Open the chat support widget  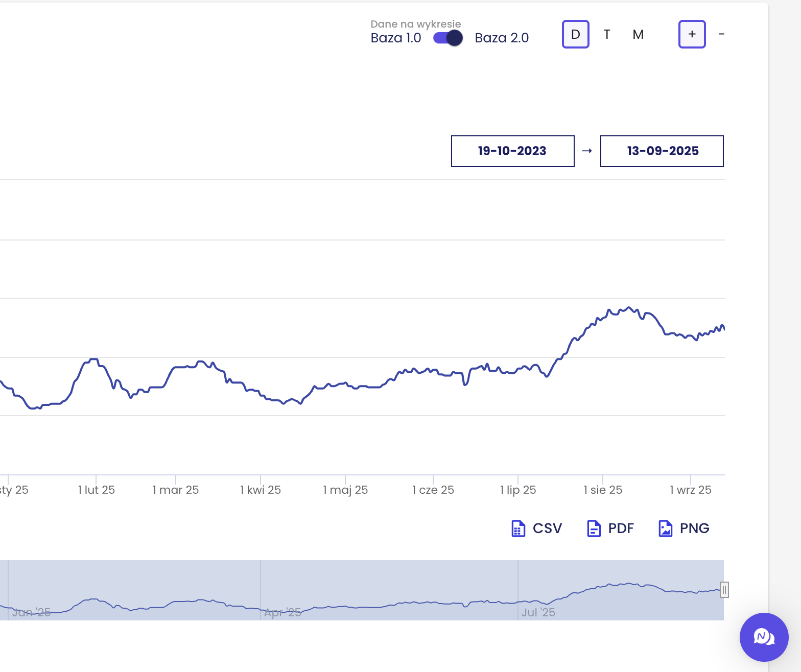click(x=764, y=637)
